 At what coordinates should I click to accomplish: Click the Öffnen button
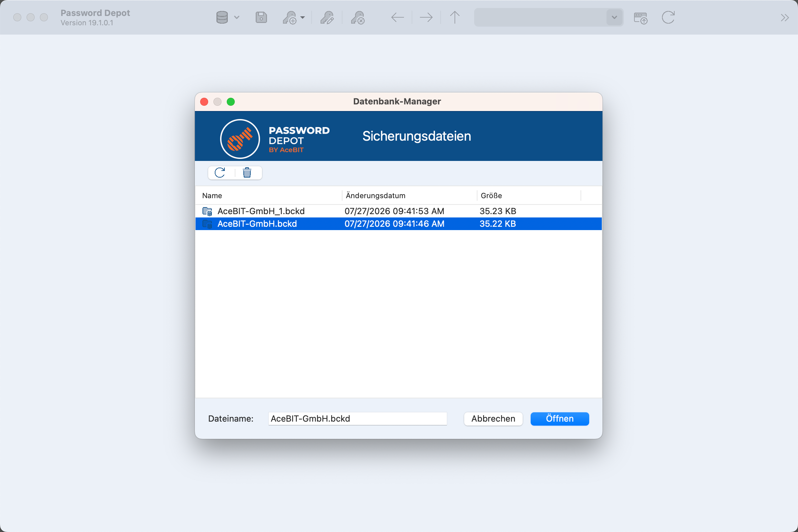pyautogui.click(x=560, y=419)
